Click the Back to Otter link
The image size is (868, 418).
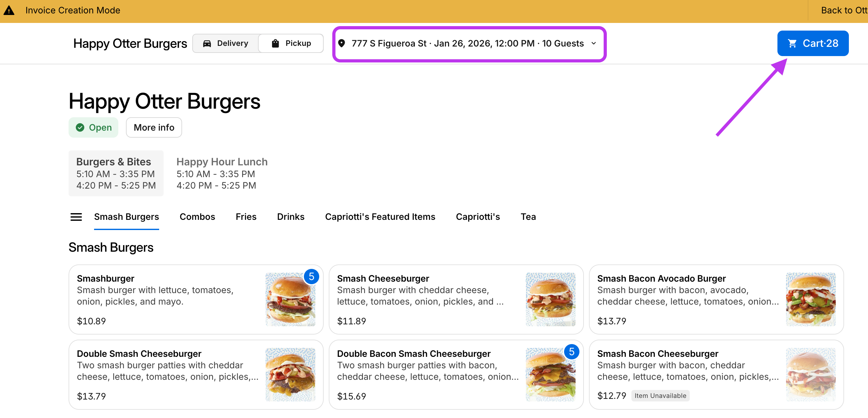(843, 10)
